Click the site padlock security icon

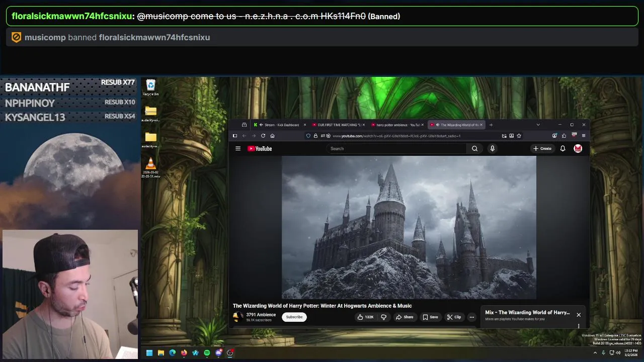315,136
